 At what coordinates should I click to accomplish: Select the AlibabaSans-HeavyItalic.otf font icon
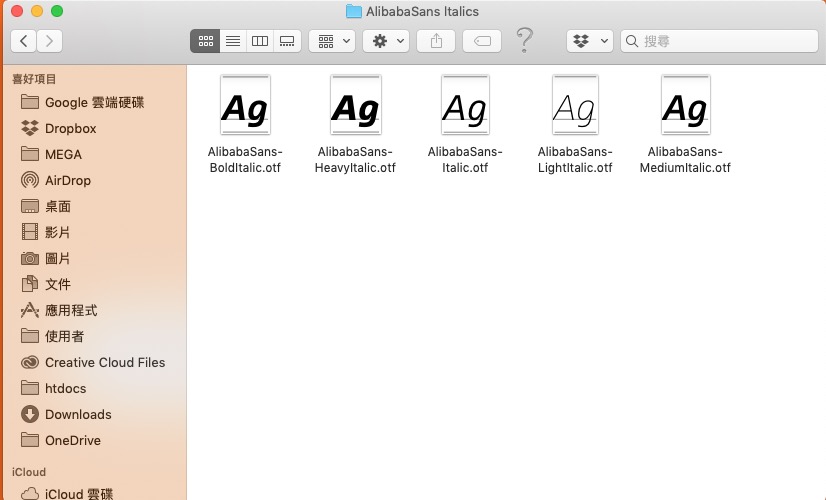pyautogui.click(x=356, y=105)
